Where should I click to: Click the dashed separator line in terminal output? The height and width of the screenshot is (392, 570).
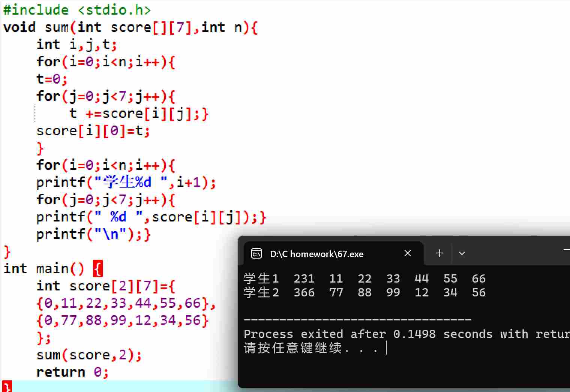pyautogui.click(x=356, y=319)
